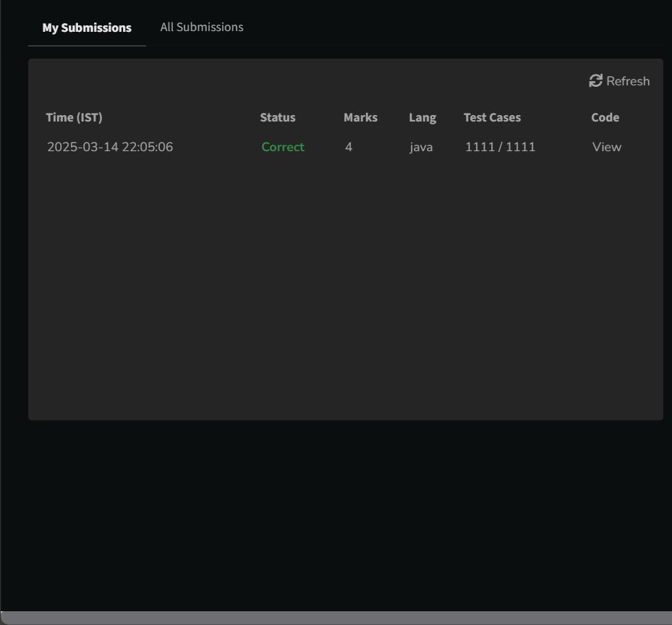Click the Refresh circular arrows icon
672x625 pixels.
pyautogui.click(x=595, y=80)
